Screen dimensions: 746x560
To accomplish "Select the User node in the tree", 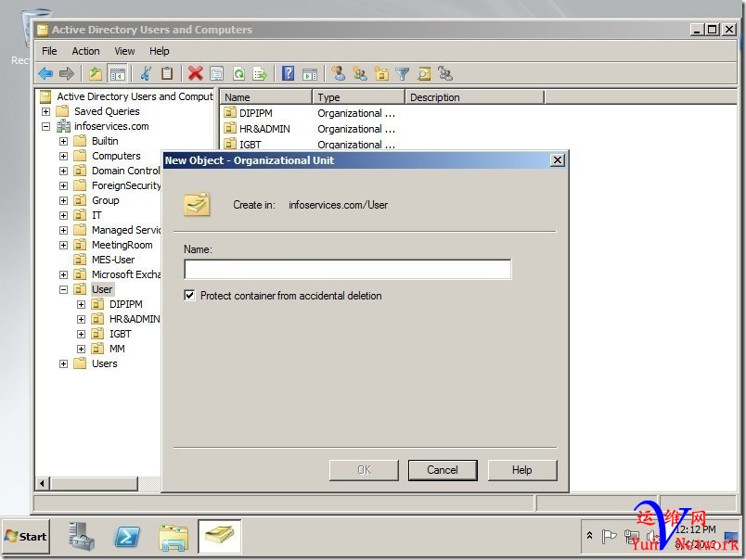I will 102,289.
